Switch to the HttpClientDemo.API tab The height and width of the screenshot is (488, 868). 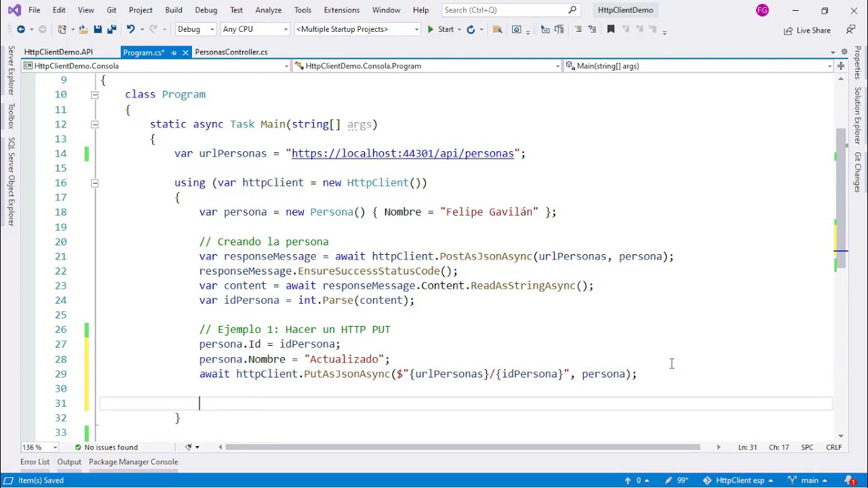click(58, 52)
